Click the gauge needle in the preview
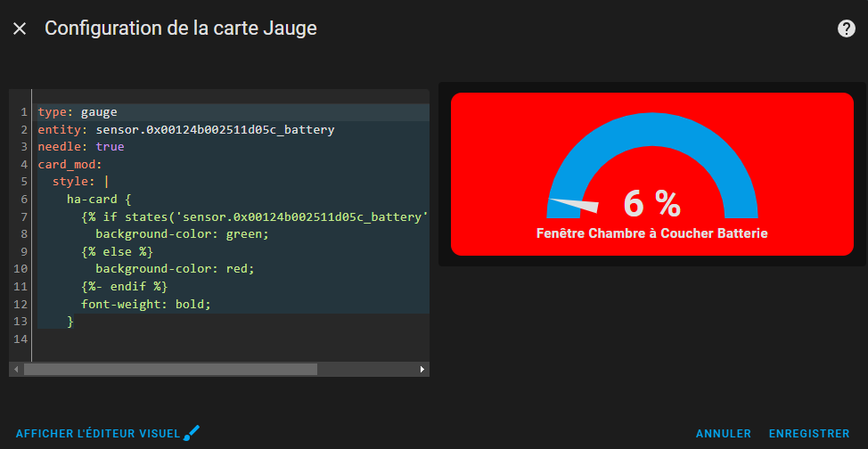Viewport: 868px width, 449px height. [x=574, y=205]
